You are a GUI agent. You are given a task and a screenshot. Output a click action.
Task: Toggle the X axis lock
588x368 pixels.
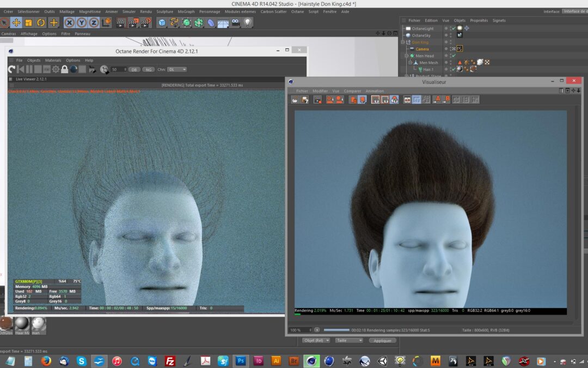[69, 22]
